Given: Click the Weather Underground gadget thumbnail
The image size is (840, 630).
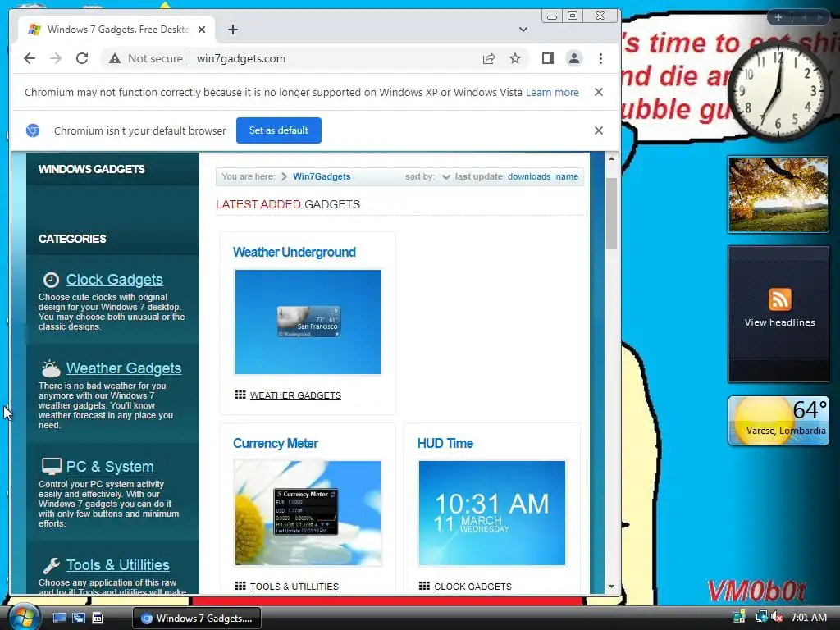Looking at the screenshot, I should (308, 322).
